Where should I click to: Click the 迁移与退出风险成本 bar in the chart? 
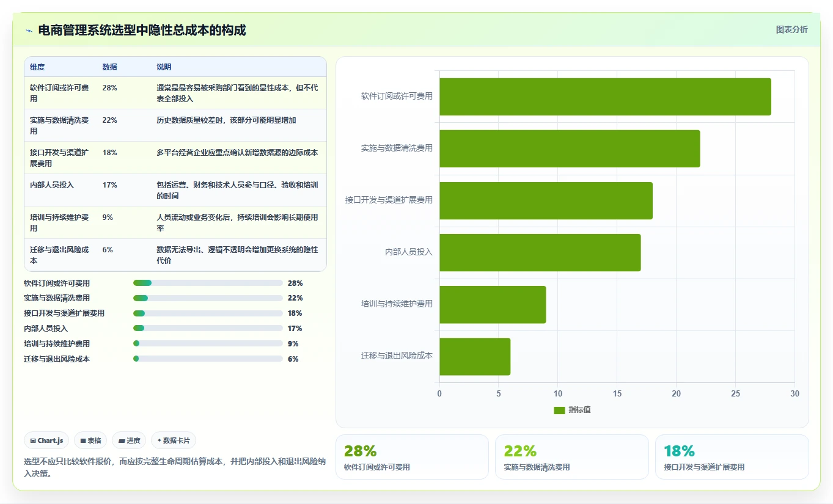point(475,356)
